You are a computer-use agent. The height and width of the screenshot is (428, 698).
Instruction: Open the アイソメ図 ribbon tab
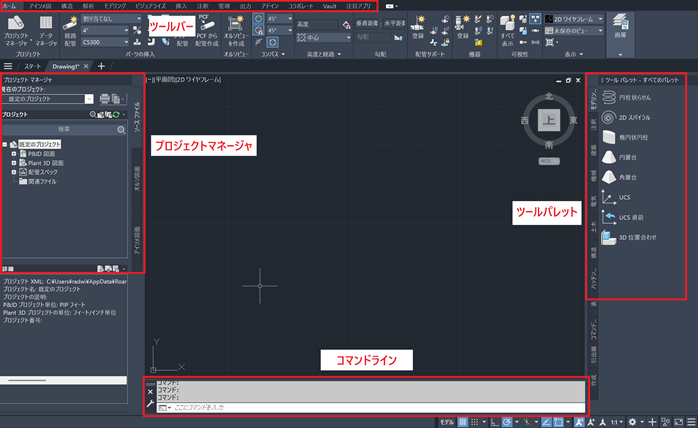(40, 6)
